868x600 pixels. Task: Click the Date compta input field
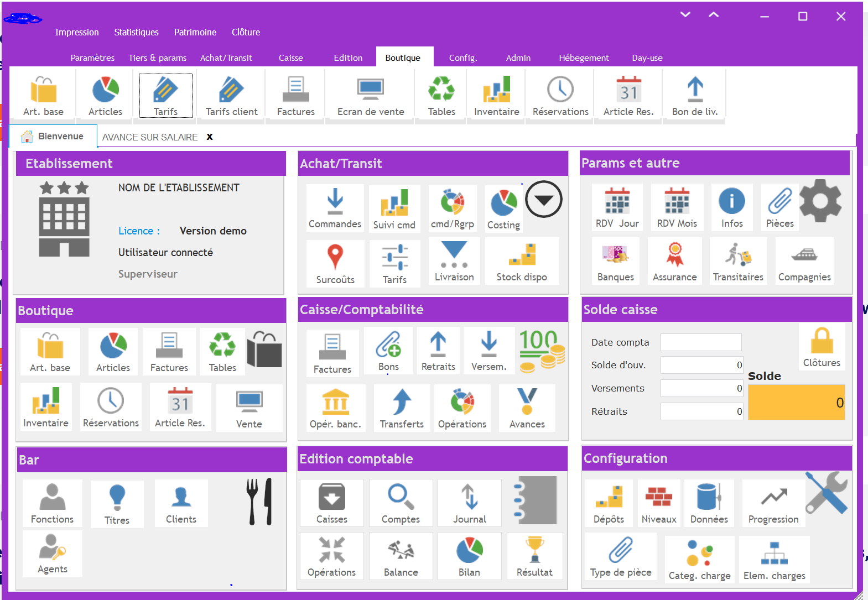click(700, 342)
